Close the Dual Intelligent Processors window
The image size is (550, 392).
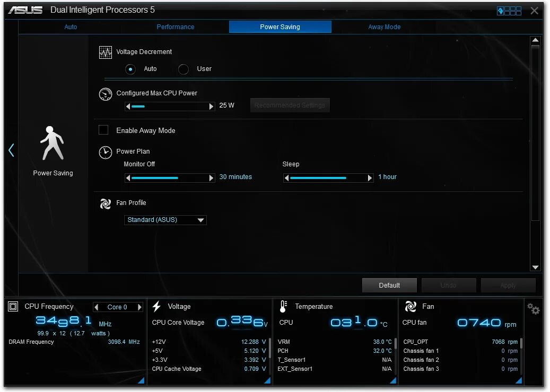pos(534,11)
